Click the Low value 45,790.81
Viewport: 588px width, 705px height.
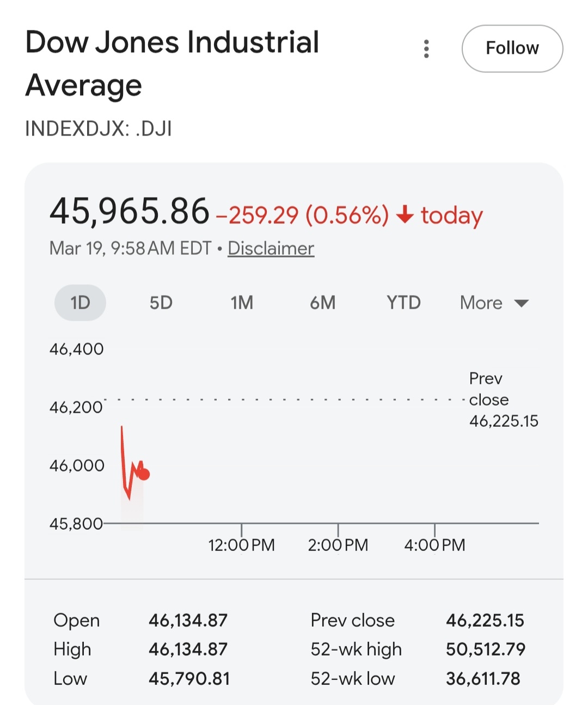pyautogui.click(x=189, y=678)
